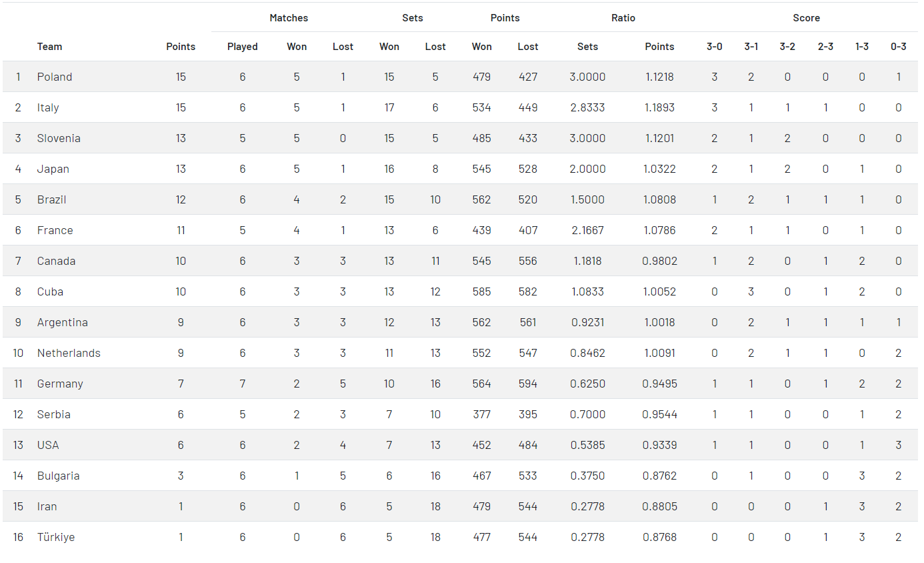Open the Poland team link
Viewport: 924px width, 563px height.
(x=55, y=77)
